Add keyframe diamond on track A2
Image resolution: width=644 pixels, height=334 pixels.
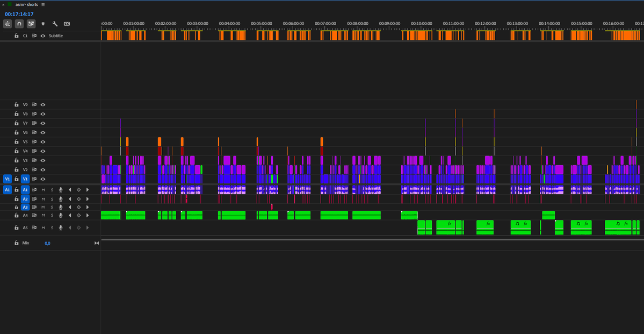(x=78, y=199)
